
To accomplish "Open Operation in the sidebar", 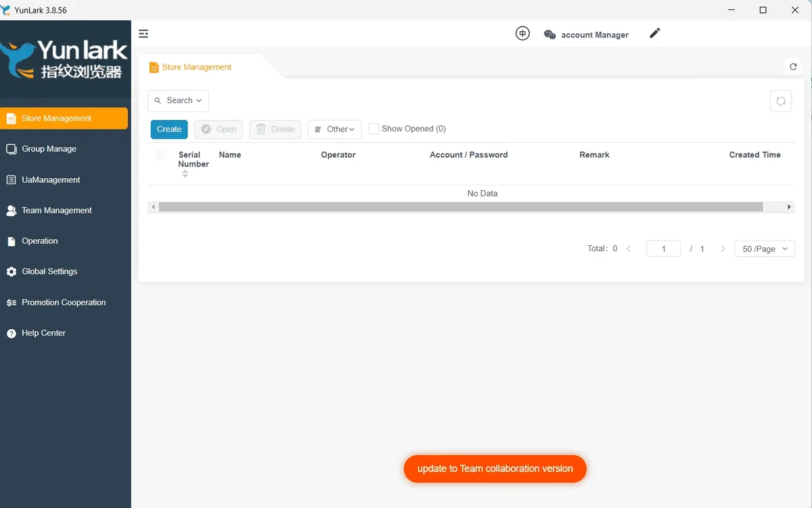I will click(x=64, y=241).
